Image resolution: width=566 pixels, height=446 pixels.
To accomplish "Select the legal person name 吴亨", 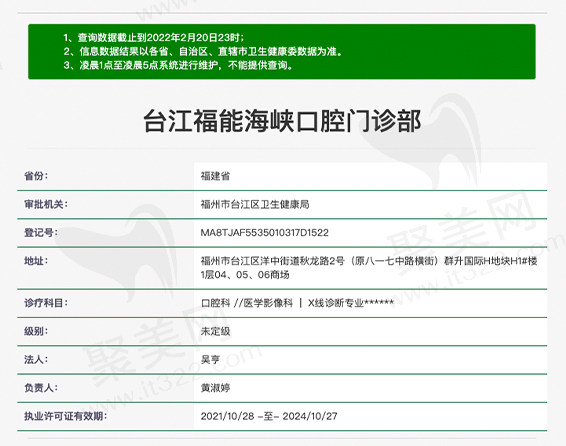I will click(x=210, y=359).
